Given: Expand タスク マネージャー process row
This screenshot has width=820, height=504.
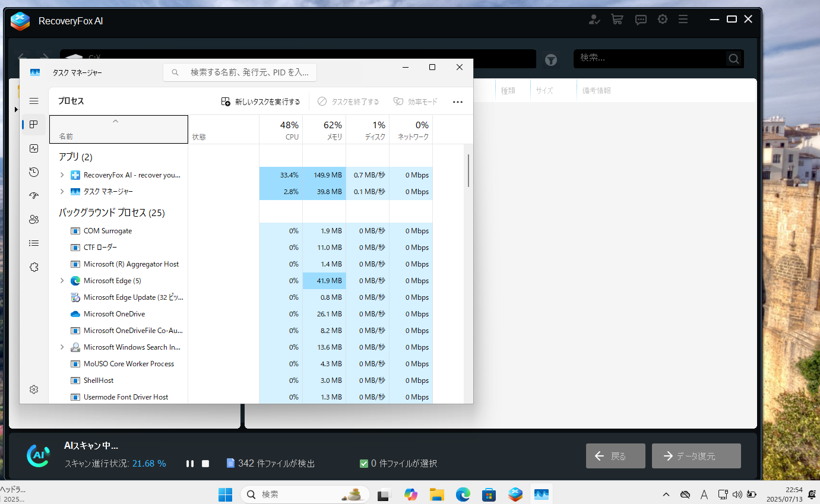Looking at the screenshot, I should click(62, 192).
